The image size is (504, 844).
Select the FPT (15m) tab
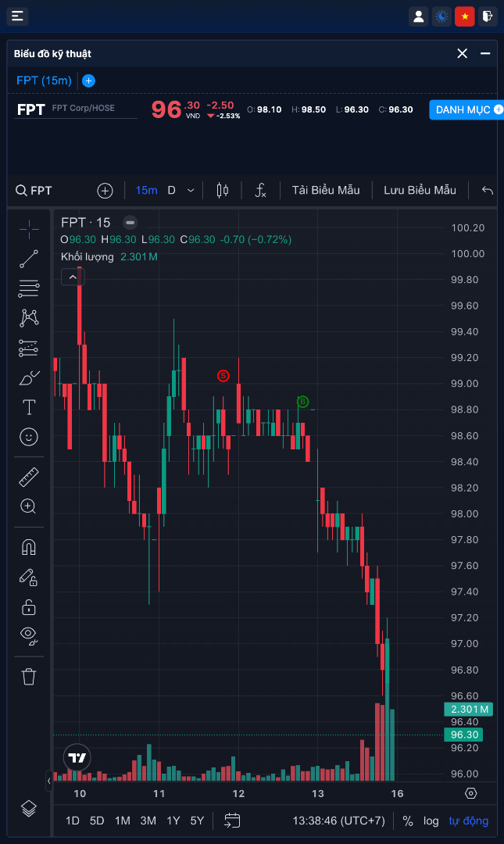[45, 80]
